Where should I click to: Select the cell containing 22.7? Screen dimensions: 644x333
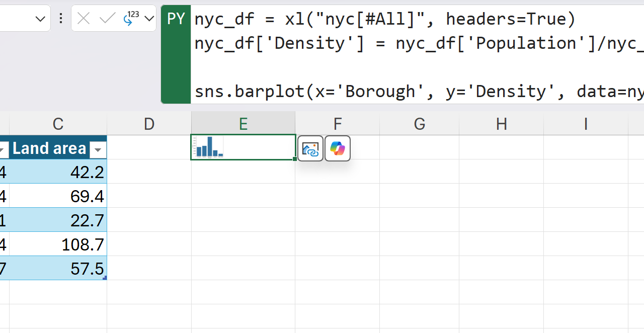pos(58,220)
